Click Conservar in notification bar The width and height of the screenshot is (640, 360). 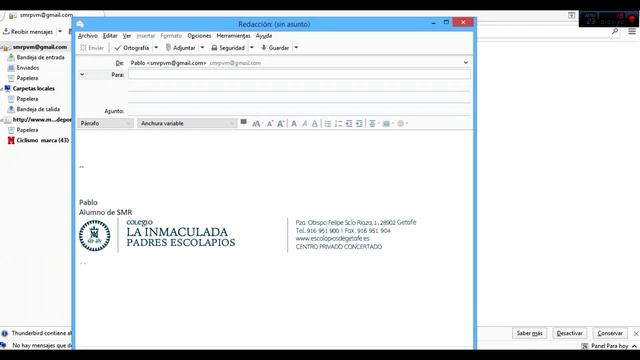(x=610, y=333)
